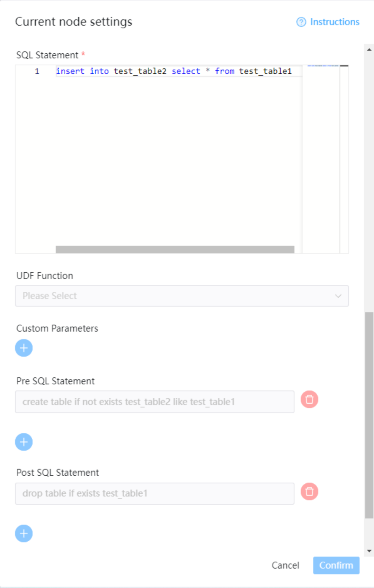Click the SQL editor horizontal scrollbar
The width and height of the screenshot is (374, 588).
175,249
